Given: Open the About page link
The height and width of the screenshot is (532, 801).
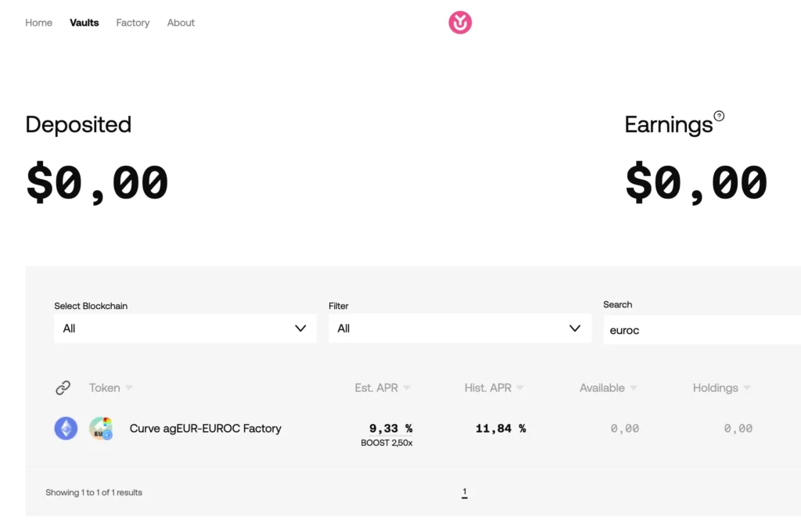Looking at the screenshot, I should coord(181,23).
